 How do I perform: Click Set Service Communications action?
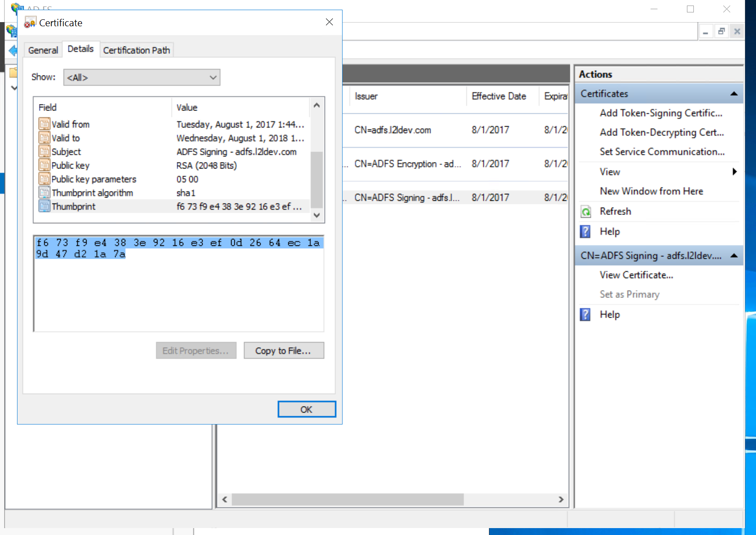click(662, 151)
